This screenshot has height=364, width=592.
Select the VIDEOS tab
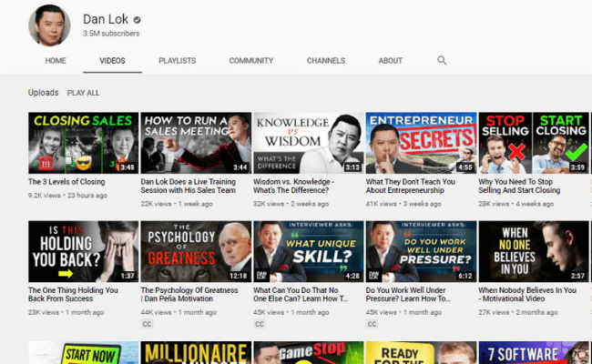pyautogui.click(x=113, y=61)
